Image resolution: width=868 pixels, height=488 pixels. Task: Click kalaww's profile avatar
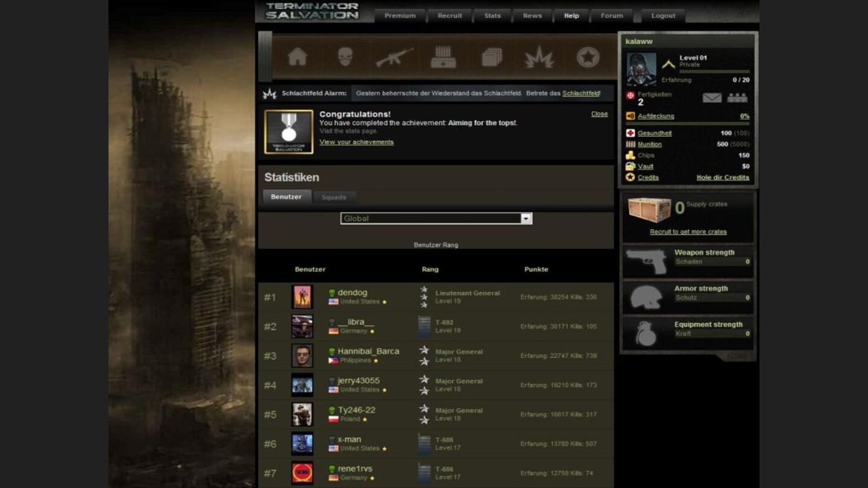point(641,69)
